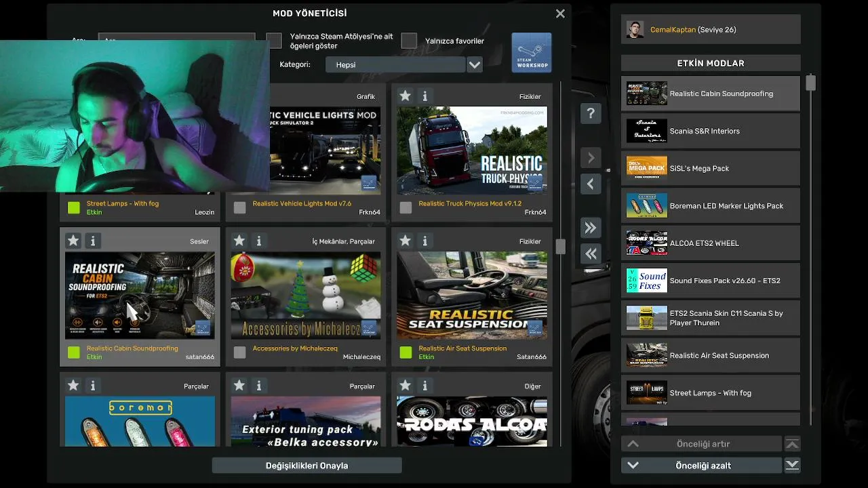Toggle the Realistic Air Seat Suspension card's green checkbox

406,352
